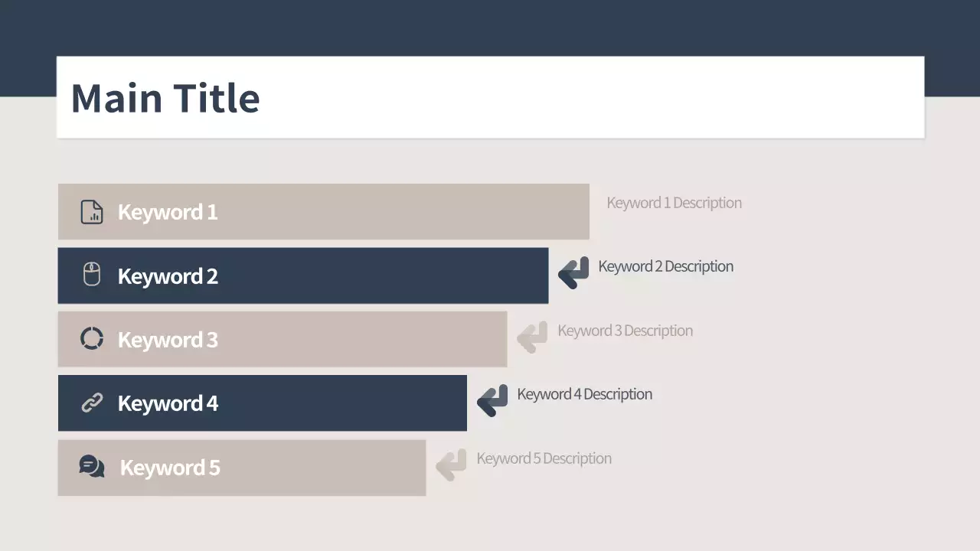Select the Keyword 2 Description text

coord(665,266)
